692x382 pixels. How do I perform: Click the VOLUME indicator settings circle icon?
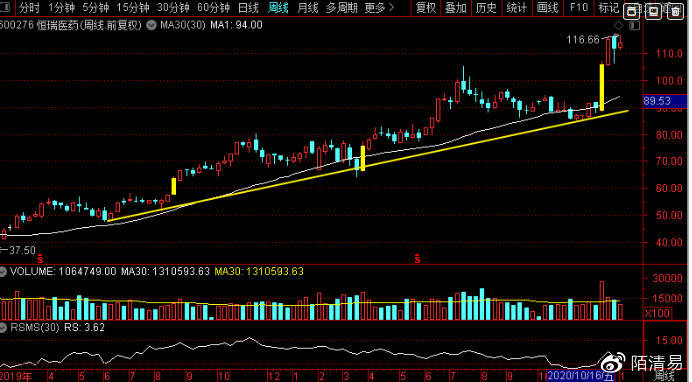[x=3, y=272]
